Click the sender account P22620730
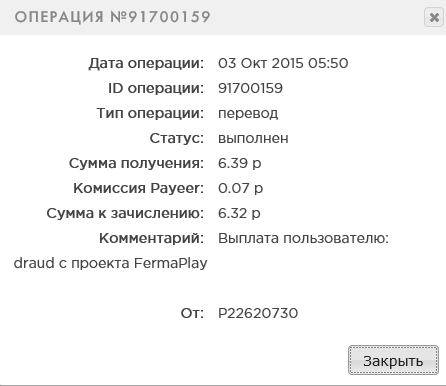Image resolution: width=446 pixels, height=386 pixels. [258, 313]
